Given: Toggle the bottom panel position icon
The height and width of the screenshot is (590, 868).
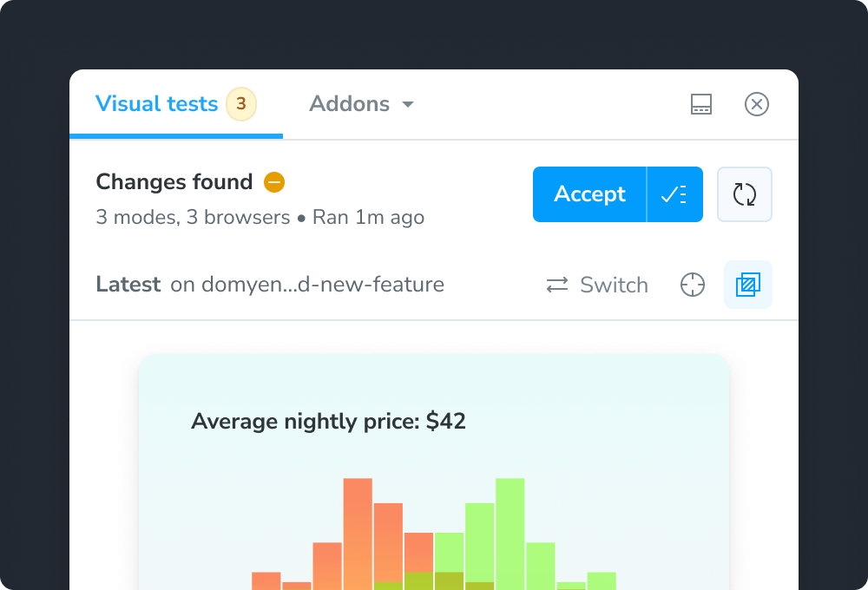Looking at the screenshot, I should pyautogui.click(x=700, y=104).
